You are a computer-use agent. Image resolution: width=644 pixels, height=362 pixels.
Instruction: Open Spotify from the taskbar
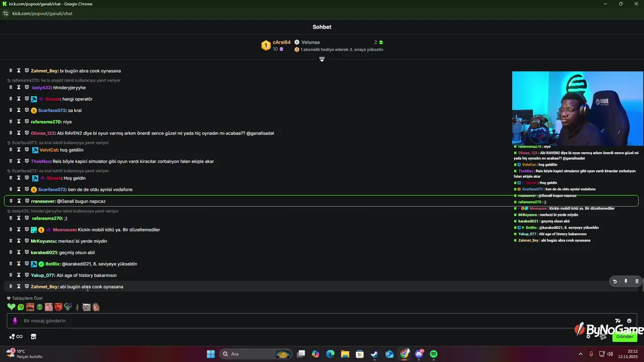tap(434, 354)
